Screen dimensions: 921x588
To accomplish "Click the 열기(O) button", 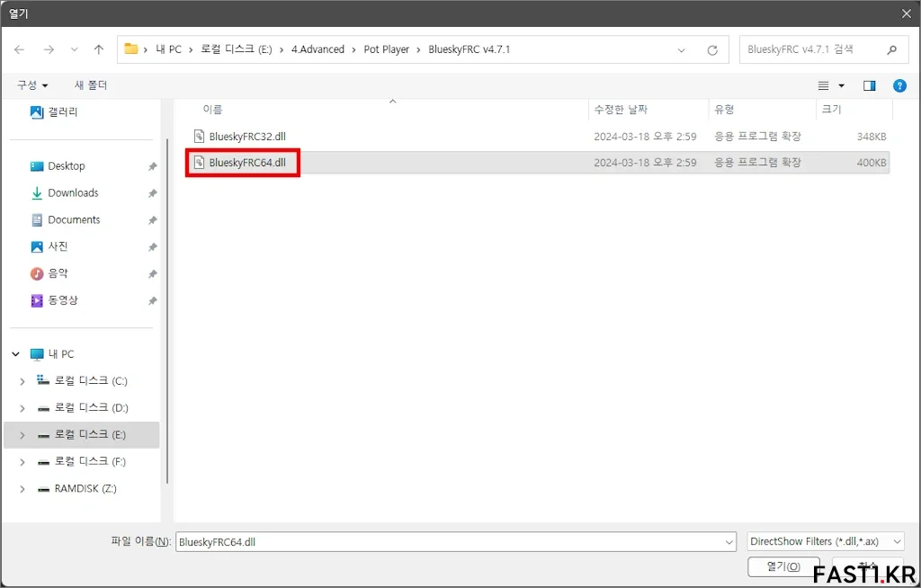I will (x=783, y=566).
